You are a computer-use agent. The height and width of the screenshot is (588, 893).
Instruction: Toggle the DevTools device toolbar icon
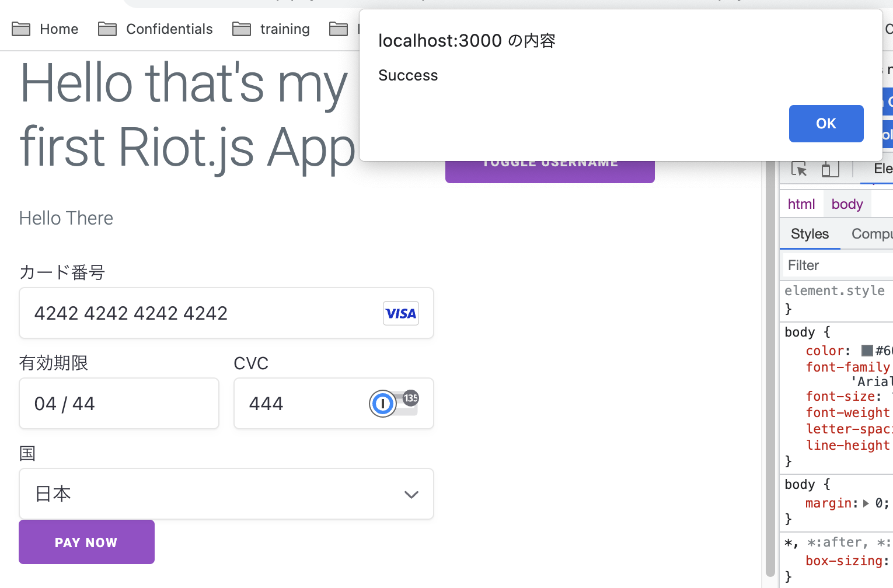click(x=830, y=169)
